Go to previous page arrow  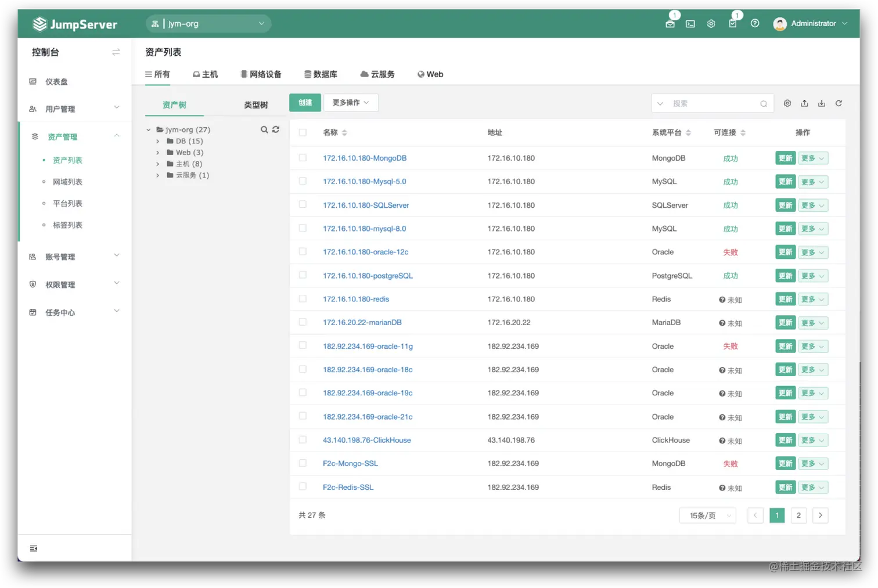pyautogui.click(x=755, y=515)
